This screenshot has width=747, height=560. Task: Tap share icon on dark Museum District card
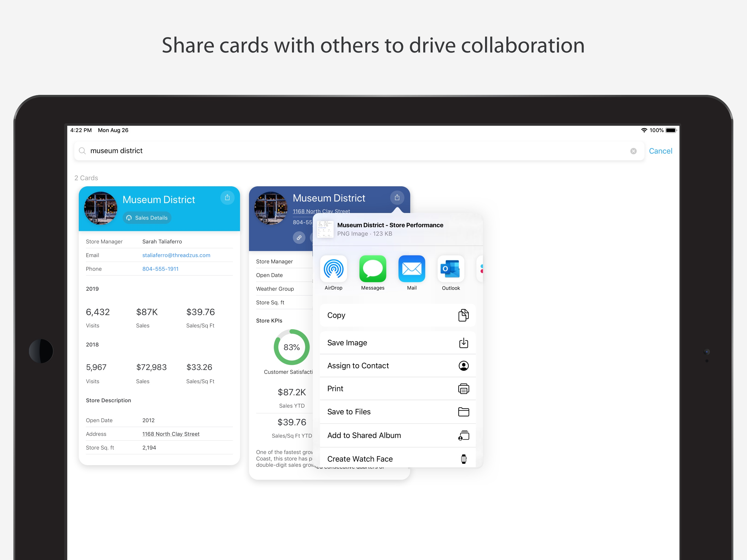(397, 198)
